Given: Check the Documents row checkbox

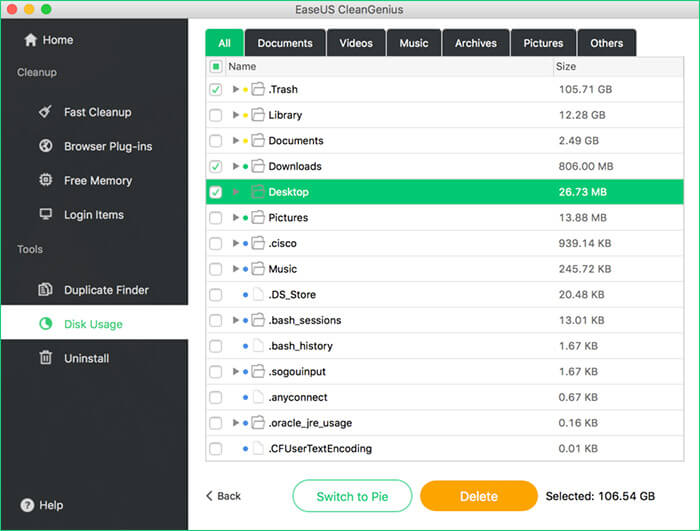Looking at the screenshot, I should click(x=216, y=141).
